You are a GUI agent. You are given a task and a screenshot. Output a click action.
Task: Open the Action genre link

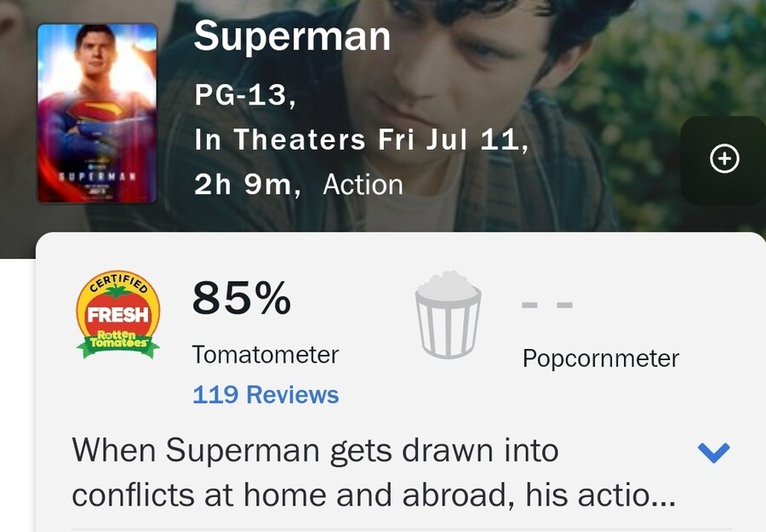click(x=363, y=185)
